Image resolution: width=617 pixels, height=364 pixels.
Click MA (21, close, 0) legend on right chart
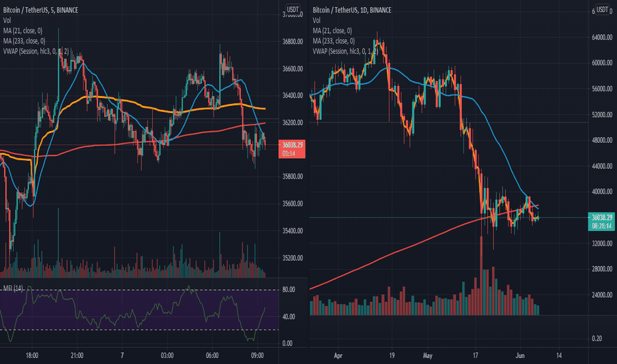tap(332, 30)
